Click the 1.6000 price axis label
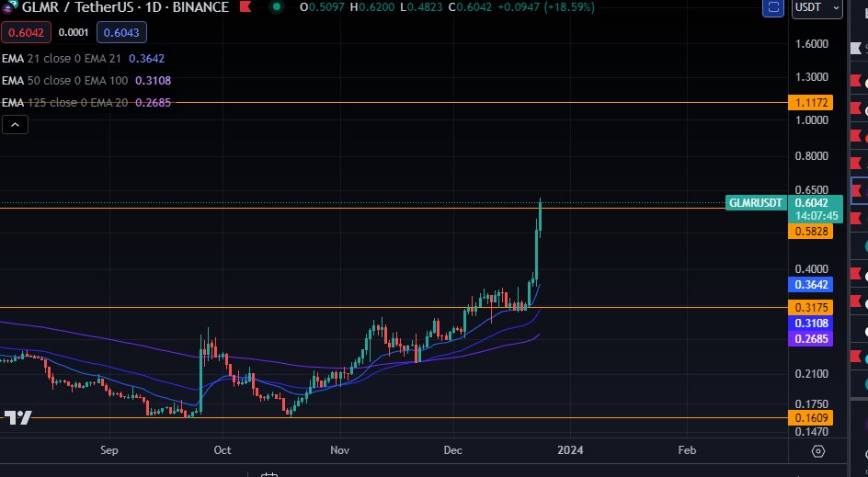The width and height of the screenshot is (868, 477). pos(812,44)
